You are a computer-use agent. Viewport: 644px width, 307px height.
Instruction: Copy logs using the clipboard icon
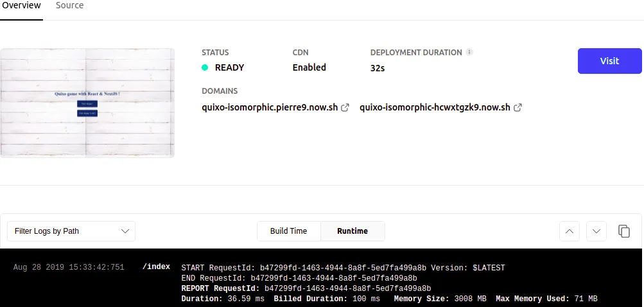coord(623,231)
